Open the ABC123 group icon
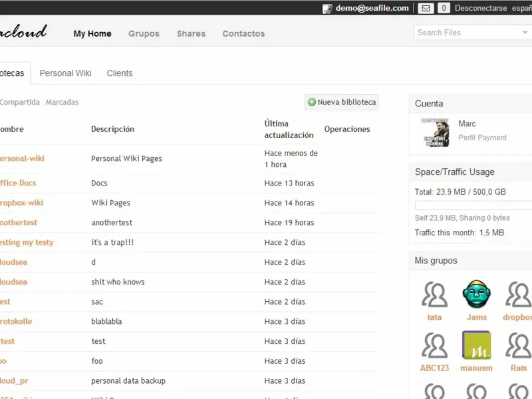Image resolution: width=532 pixels, height=399 pixels. point(434,345)
